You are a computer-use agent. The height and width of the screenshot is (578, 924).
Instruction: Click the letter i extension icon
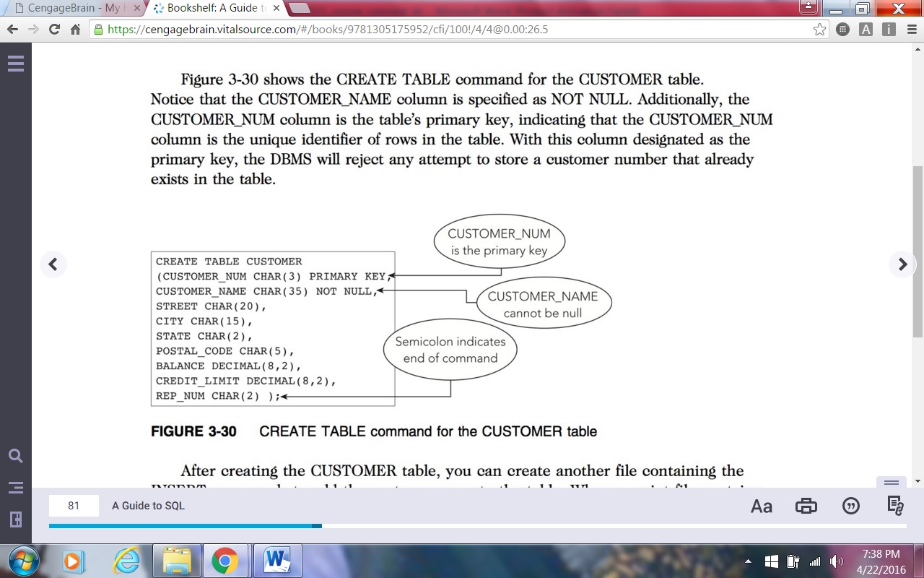point(889,30)
